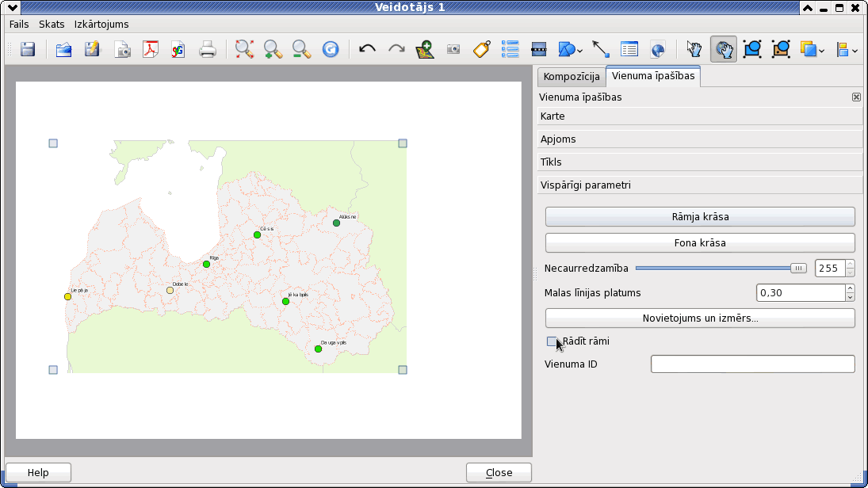
Task: Select the Add image camera tool
Action: coord(453,49)
